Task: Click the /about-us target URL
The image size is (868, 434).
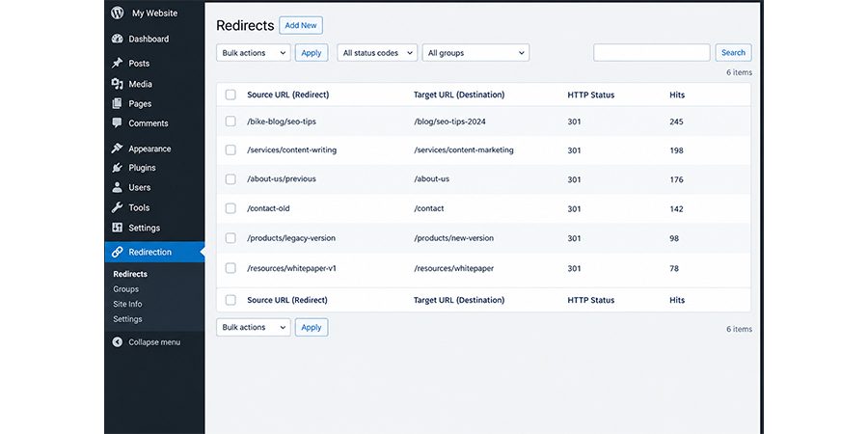Action: (x=431, y=178)
